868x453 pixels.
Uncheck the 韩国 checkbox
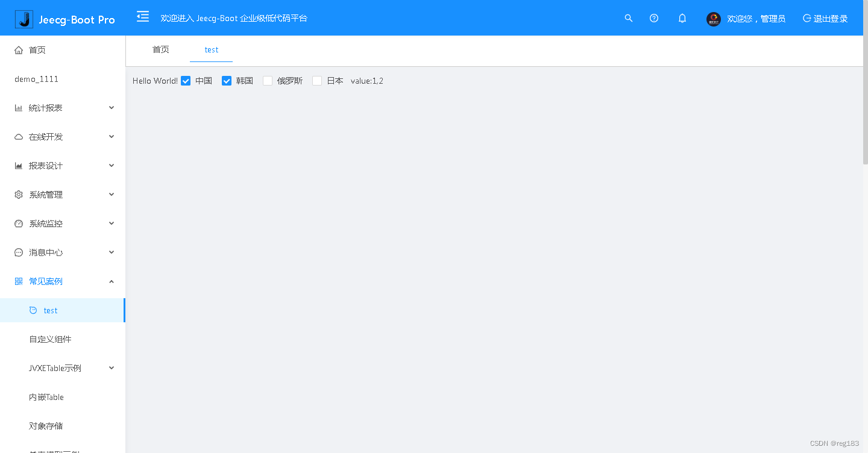[x=226, y=80]
